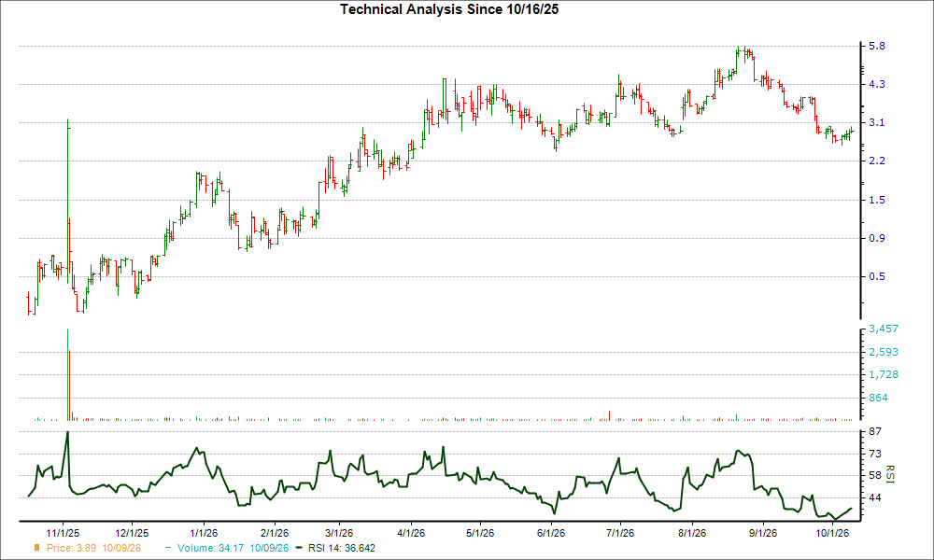
Task: Click the 12/1/25 date label
Action: 132,533
